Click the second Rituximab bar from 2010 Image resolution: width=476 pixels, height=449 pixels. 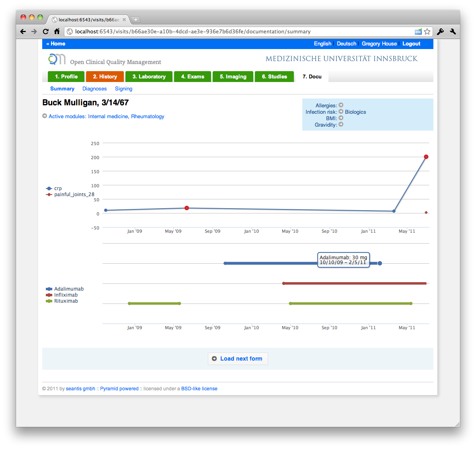pyautogui.click(x=351, y=303)
